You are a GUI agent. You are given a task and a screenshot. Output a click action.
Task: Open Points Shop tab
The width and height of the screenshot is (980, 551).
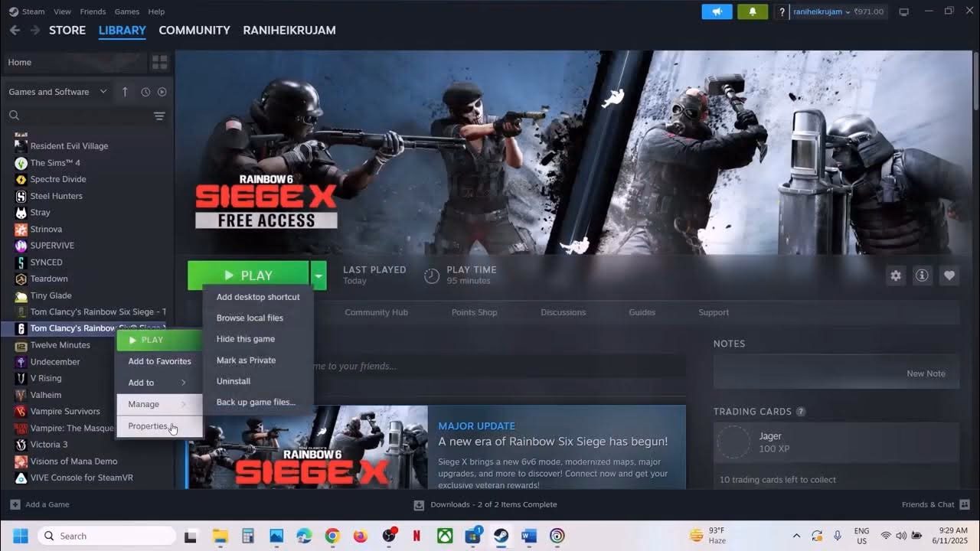[x=474, y=312]
